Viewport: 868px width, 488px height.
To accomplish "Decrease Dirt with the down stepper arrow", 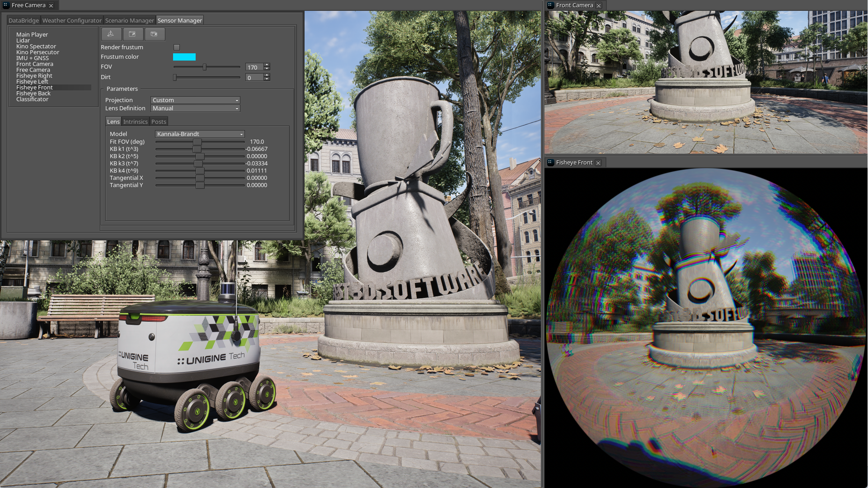I will (x=267, y=80).
